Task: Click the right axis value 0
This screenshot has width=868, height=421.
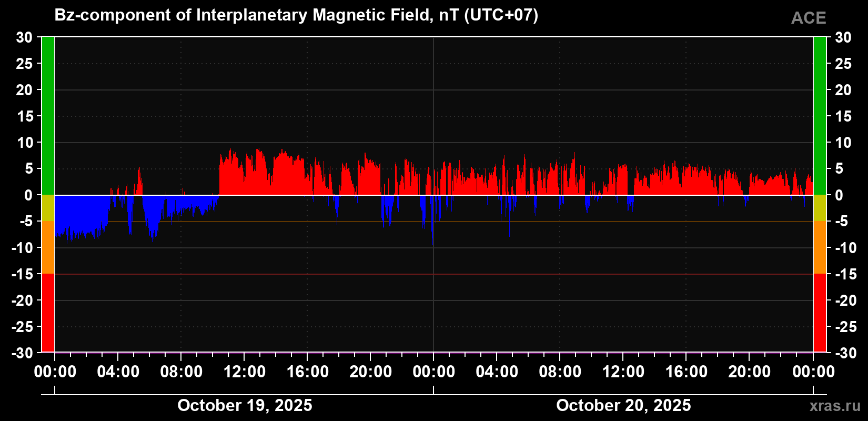Action: [x=839, y=195]
